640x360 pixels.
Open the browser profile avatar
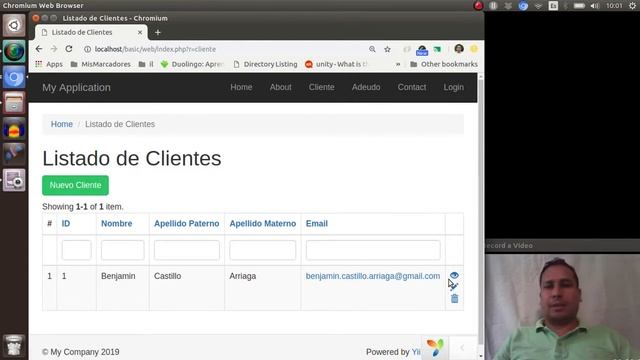459,49
